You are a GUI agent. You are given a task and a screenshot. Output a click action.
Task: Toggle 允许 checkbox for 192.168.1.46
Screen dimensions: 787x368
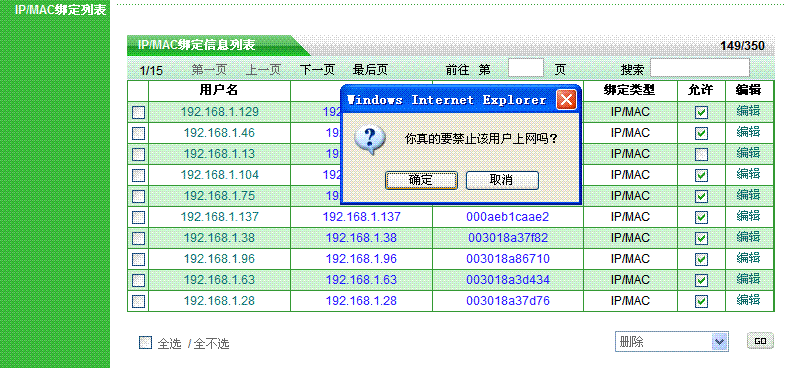coord(701,134)
